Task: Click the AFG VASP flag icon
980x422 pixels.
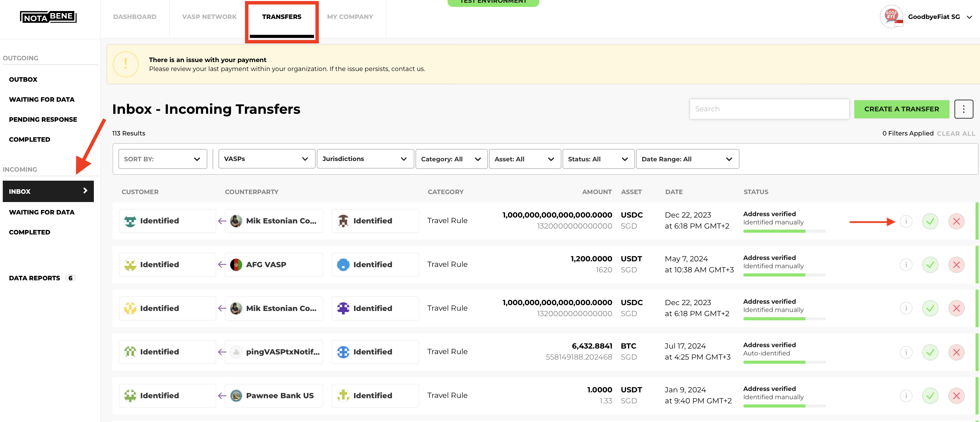Action: pos(236,264)
